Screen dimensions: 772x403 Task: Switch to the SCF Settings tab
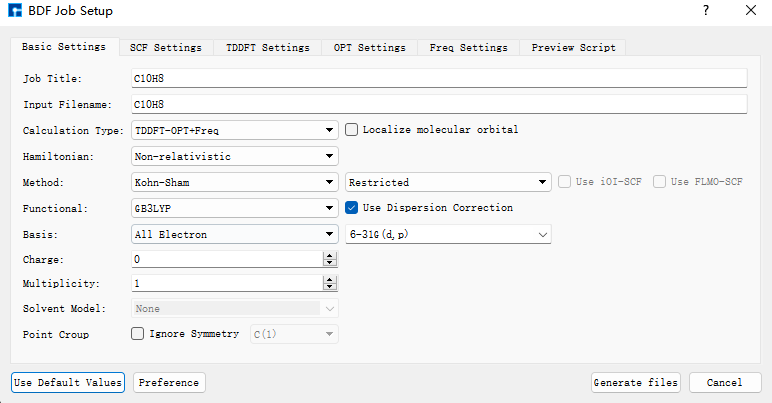coord(166,47)
